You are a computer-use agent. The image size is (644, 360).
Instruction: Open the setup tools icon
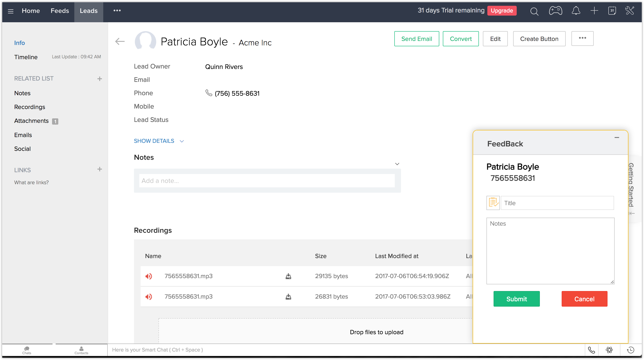[630, 11]
